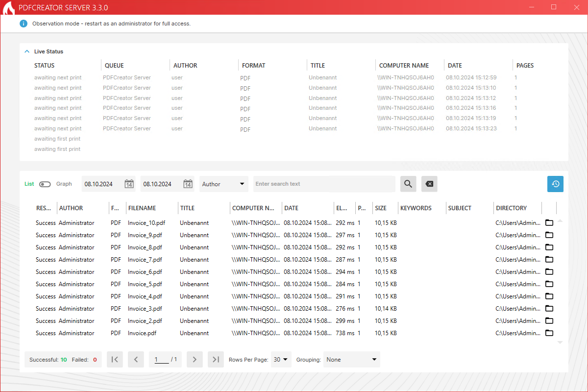The image size is (588, 392).
Task: Sort by FILENAME column header
Action: (142, 208)
